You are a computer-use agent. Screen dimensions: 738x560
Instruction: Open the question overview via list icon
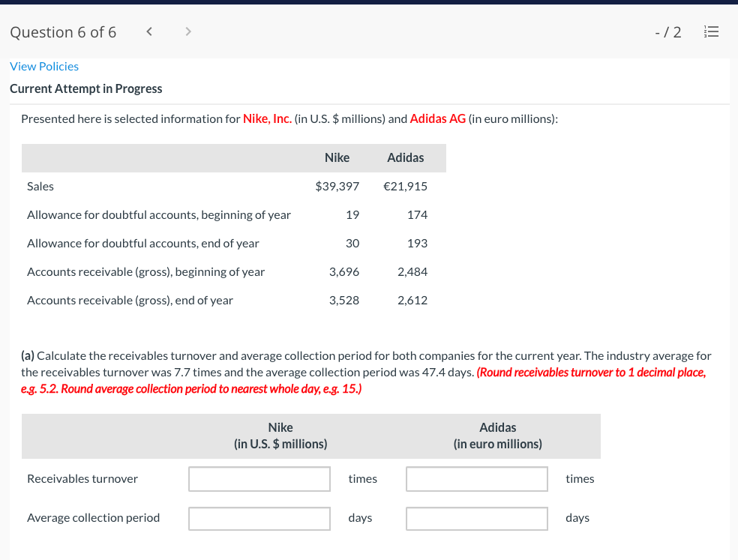coord(711,31)
